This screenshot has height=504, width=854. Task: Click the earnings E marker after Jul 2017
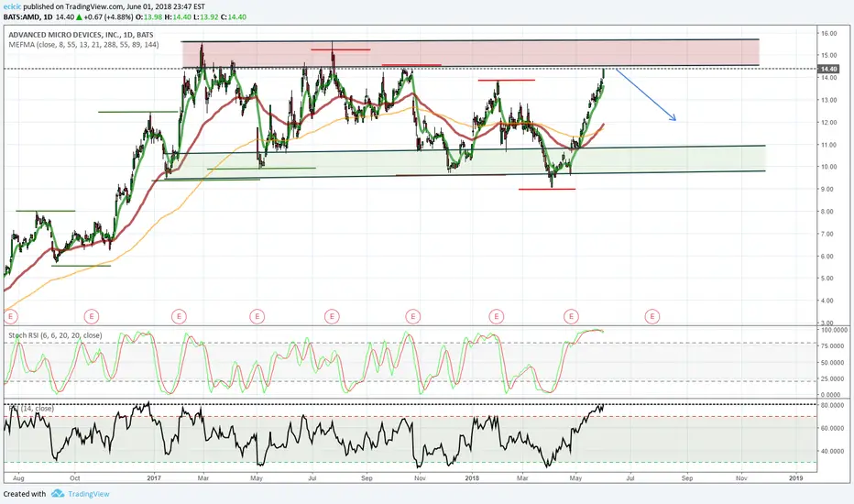332,316
